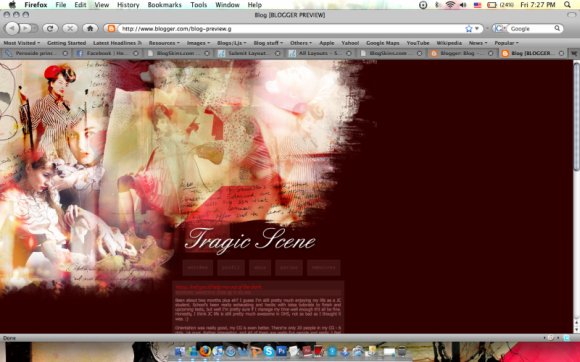580x362 pixels.
Task: Launch Firefox from the Dock
Action: tap(205, 351)
